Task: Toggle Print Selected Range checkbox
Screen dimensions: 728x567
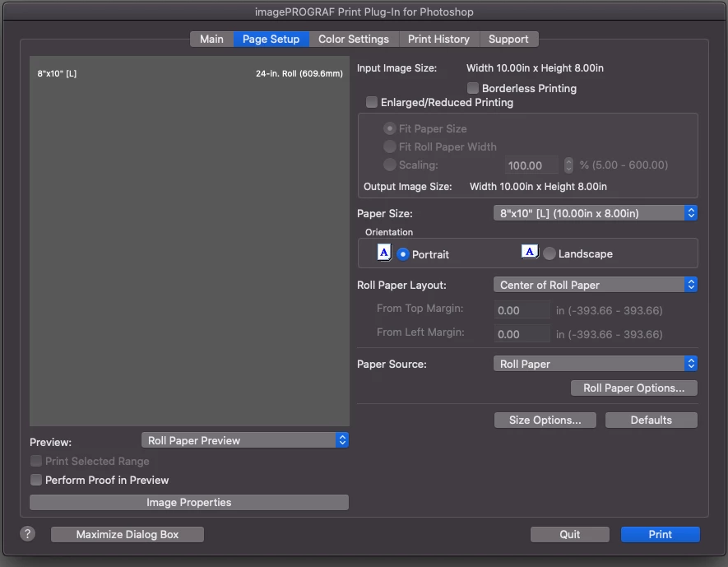Action: tap(35, 461)
